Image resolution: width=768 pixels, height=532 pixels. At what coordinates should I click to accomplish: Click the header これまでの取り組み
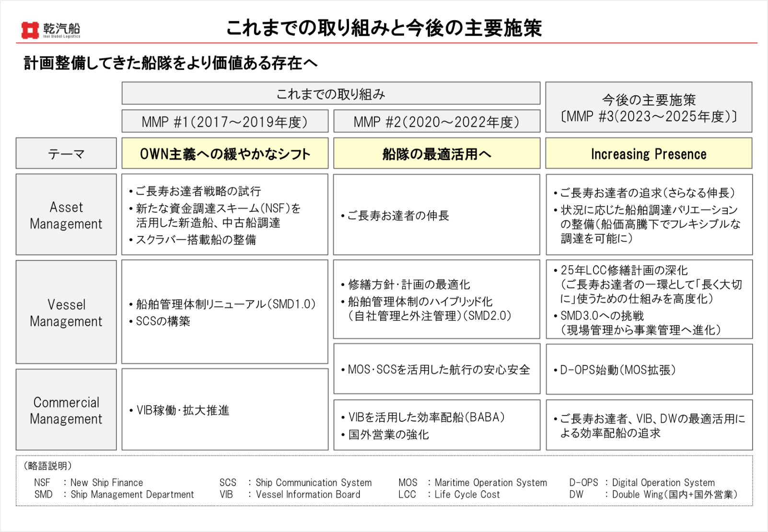tap(331, 93)
